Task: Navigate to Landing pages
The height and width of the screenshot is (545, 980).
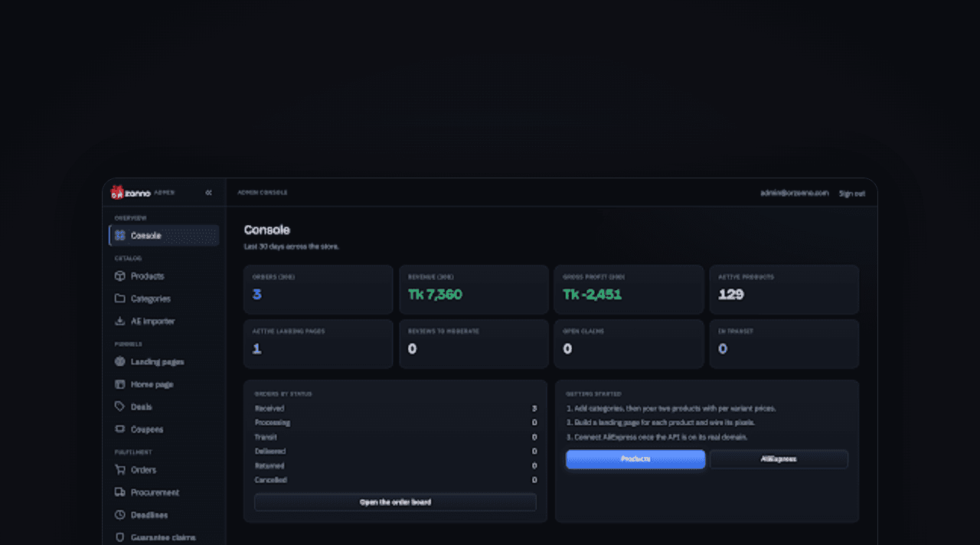Action: pos(164,361)
